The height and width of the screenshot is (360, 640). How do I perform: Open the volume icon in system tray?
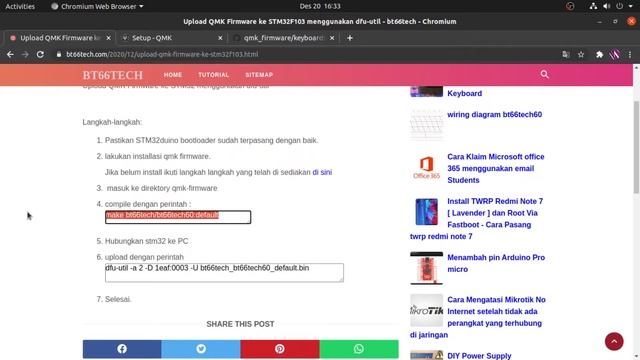pyautogui.click(x=607, y=6)
